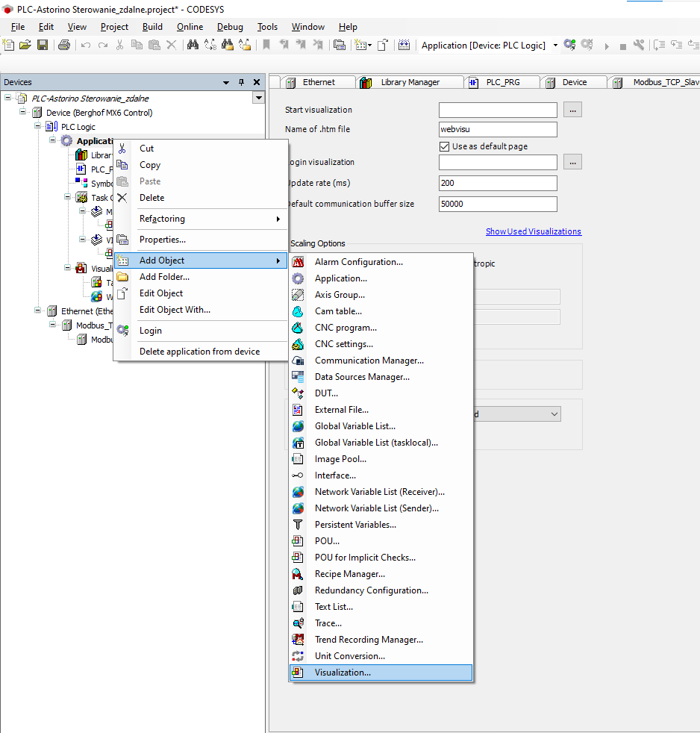700x733 pixels.
Task: Collapse the Ethernet device tree node
Action: click(x=37, y=311)
